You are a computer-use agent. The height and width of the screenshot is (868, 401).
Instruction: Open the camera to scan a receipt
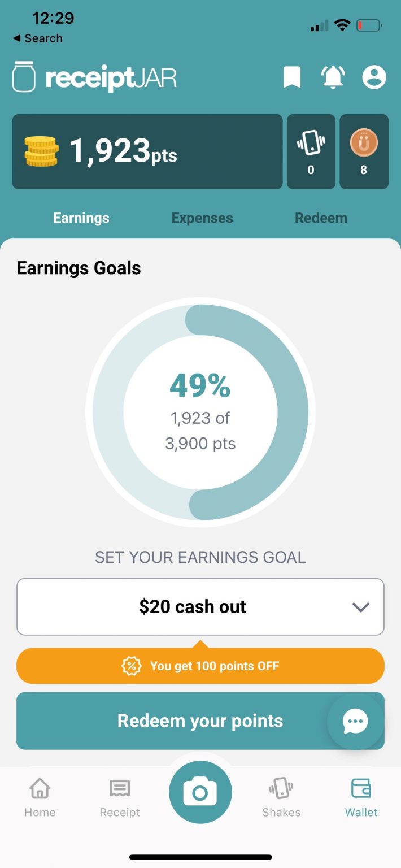tap(200, 792)
